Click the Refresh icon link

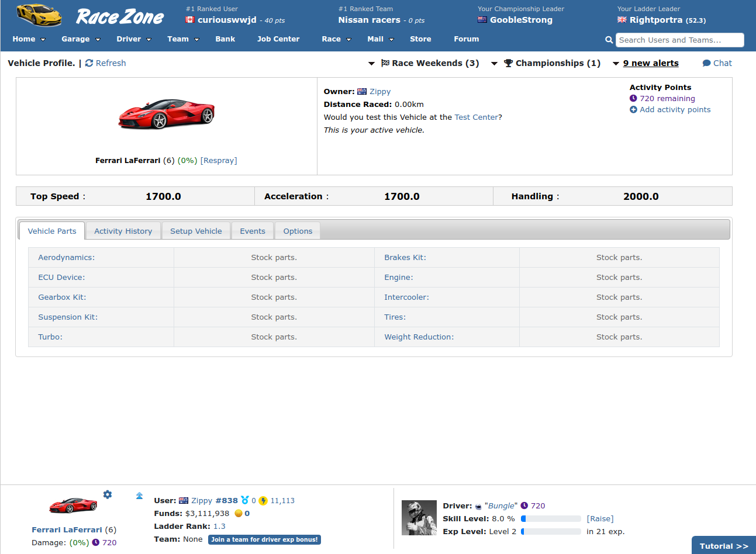89,63
